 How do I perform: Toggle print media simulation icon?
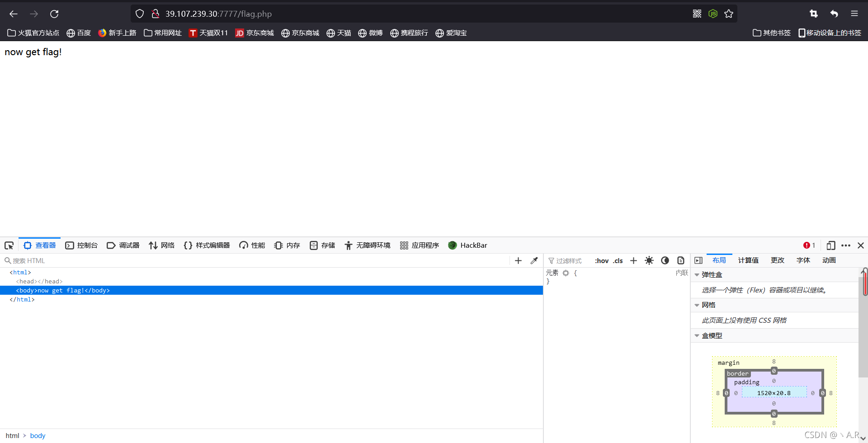pos(681,261)
